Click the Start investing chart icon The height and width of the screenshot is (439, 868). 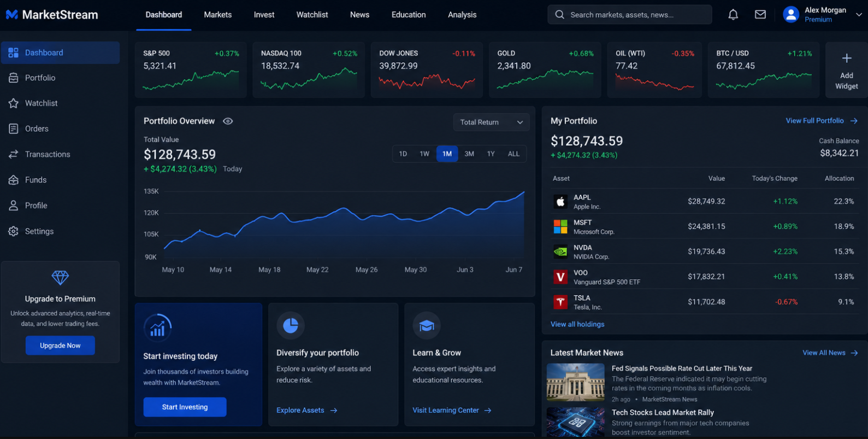[157, 327]
